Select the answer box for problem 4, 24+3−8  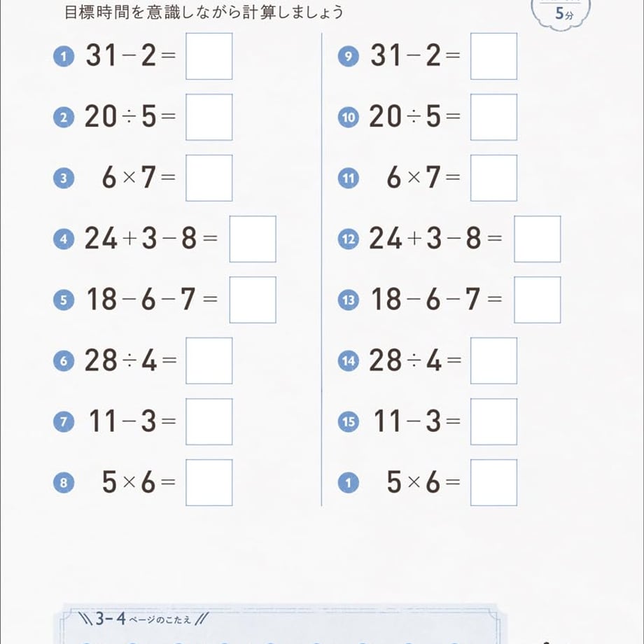253,239
